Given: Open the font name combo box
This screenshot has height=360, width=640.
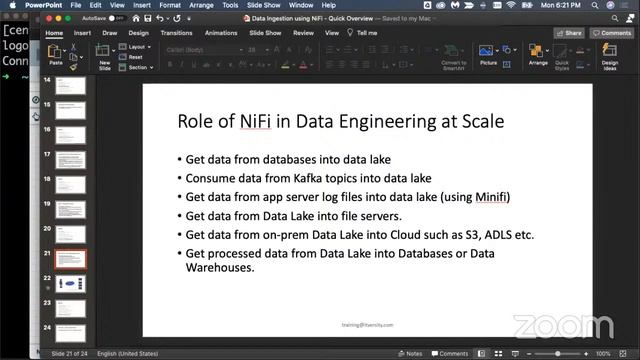Looking at the screenshot, I should [204, 50].
